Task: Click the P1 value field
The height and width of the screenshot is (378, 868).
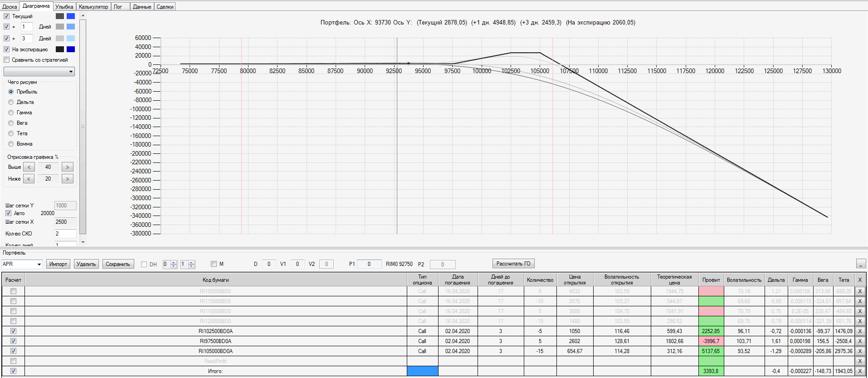Action: [369, 264]
